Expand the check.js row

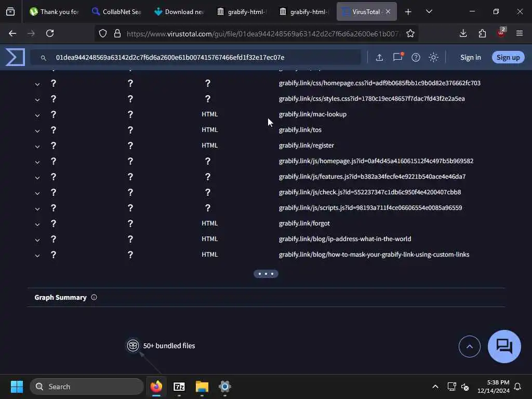coord(37,193)
